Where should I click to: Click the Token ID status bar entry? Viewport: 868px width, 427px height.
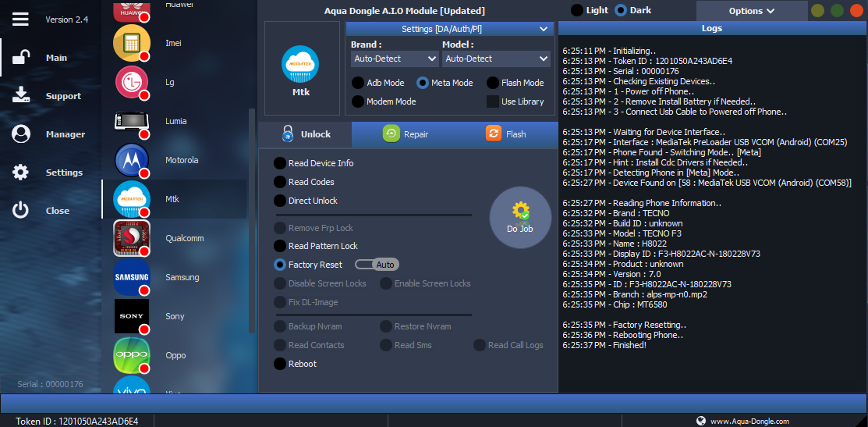tap(77, 422)
